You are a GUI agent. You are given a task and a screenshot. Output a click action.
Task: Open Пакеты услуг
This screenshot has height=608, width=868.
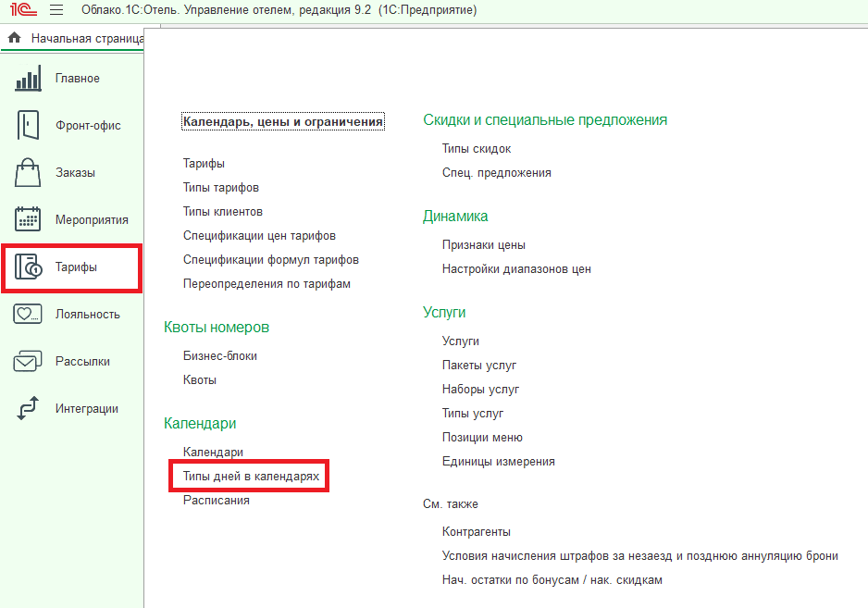478,365
